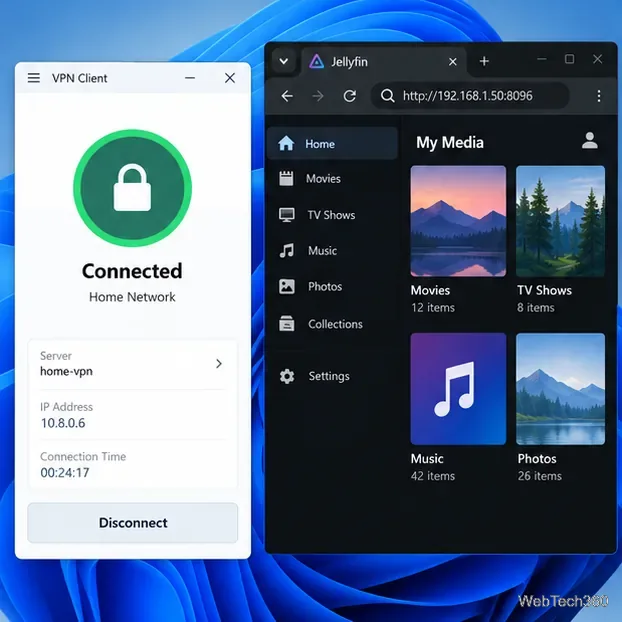Screen dimensions: 622x622
Task: Select the IP address 10.8.0.6 text
Action: 63,423
